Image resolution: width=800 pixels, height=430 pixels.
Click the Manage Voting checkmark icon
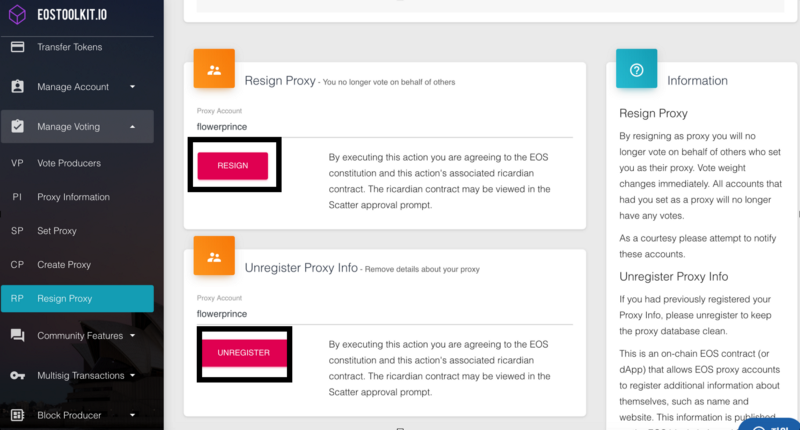[x=17, y=127]
